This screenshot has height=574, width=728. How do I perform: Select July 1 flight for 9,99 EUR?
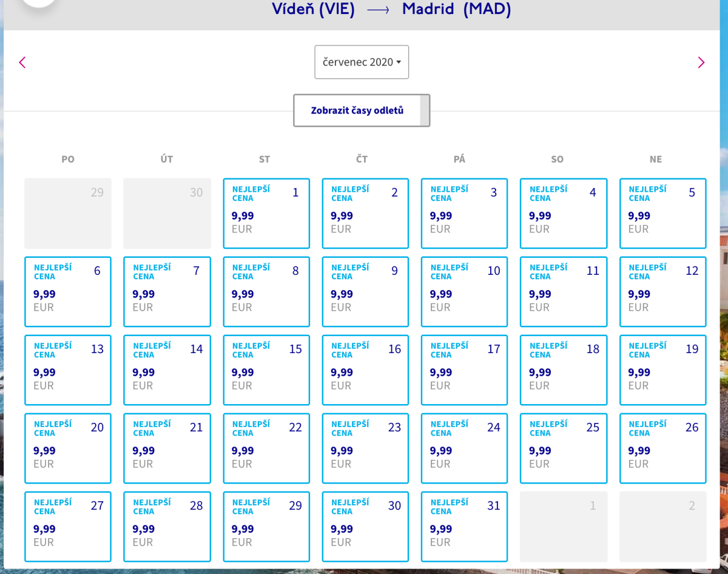(x=266, y=213)
